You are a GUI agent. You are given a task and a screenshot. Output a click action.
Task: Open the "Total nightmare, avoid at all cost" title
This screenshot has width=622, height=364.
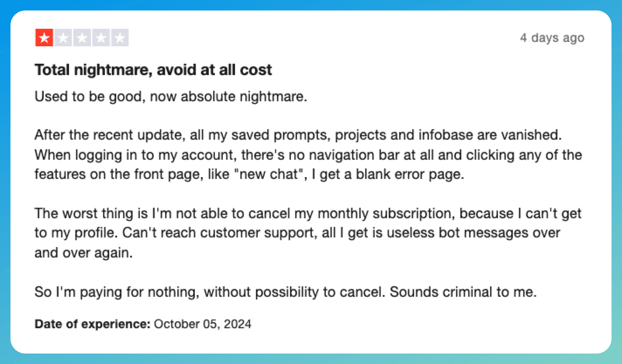pos(153,70)
